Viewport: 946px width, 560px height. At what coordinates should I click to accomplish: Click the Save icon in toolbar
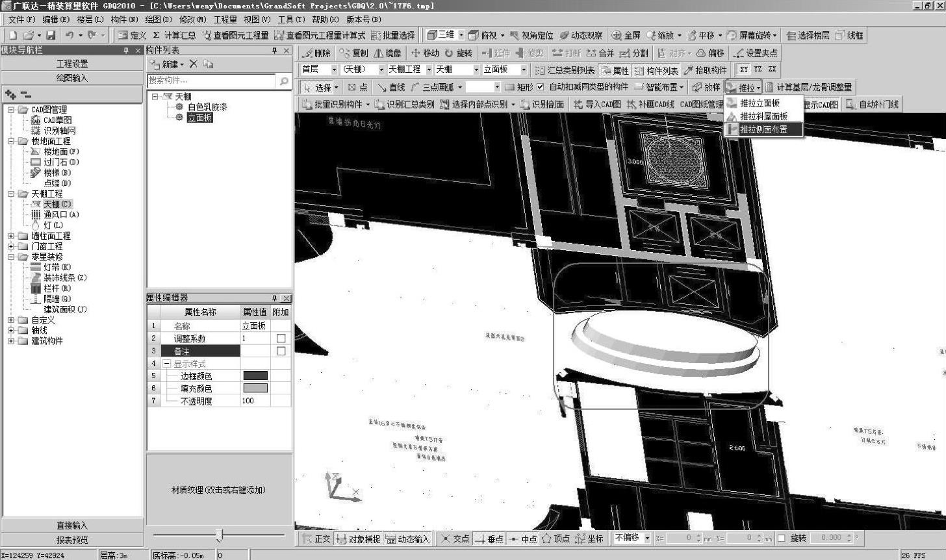coord(51,35)
